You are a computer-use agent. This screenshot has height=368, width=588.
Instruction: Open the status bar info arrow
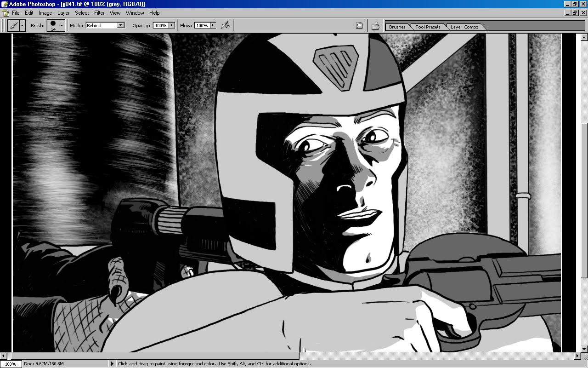[x=112, y=364]
